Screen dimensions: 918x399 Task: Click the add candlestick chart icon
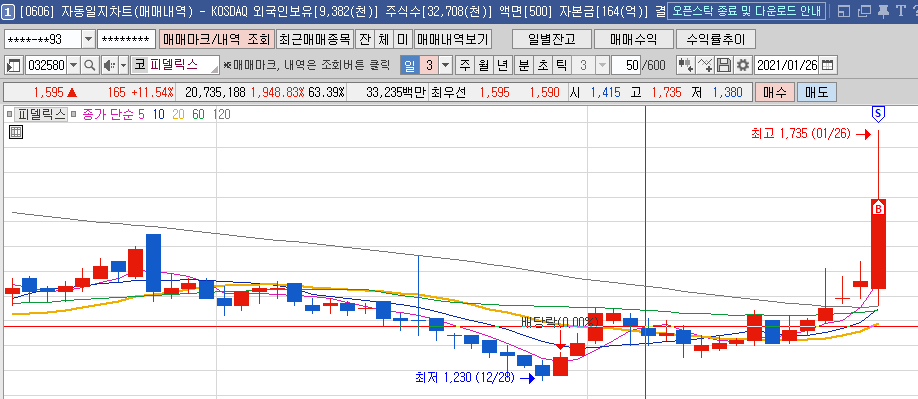point(686,65)
